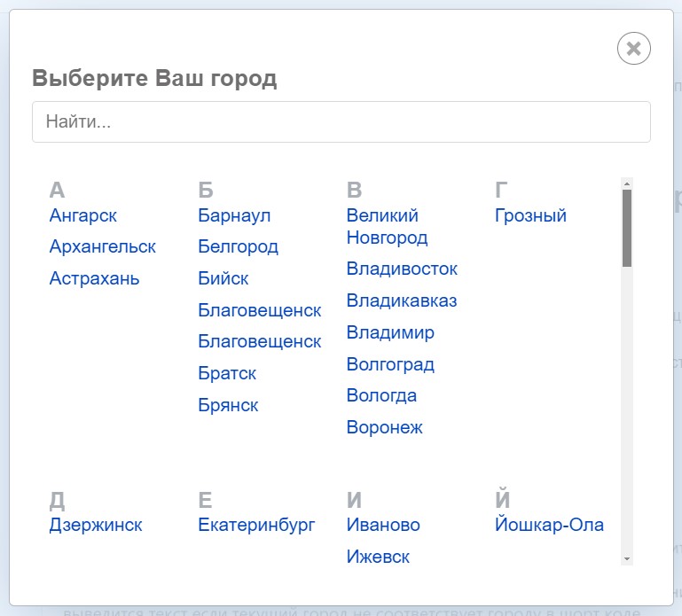Choose Великий Новгород
Viewport: 682px width, 616px height.
[x=387, y=227]
